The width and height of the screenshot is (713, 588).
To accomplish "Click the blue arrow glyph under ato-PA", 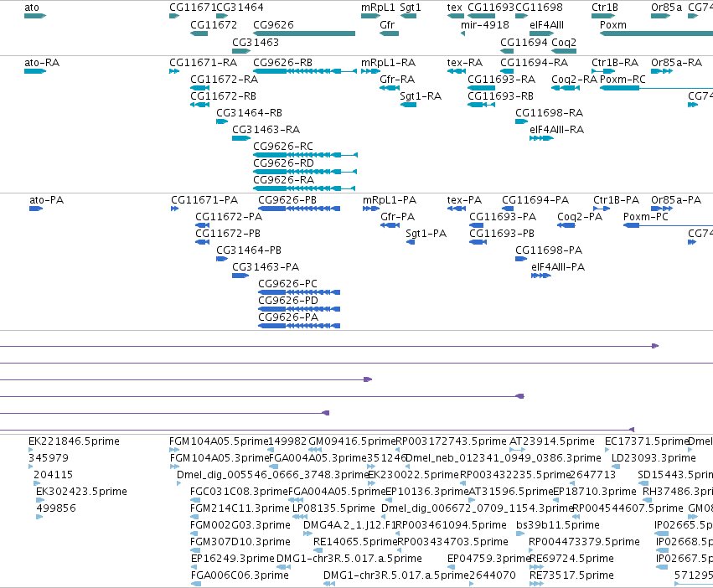I will 36,209.
